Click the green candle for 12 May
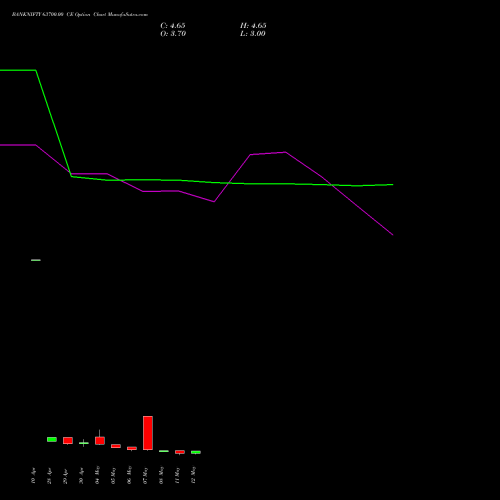The image size is (500, 500). (196, 452)
